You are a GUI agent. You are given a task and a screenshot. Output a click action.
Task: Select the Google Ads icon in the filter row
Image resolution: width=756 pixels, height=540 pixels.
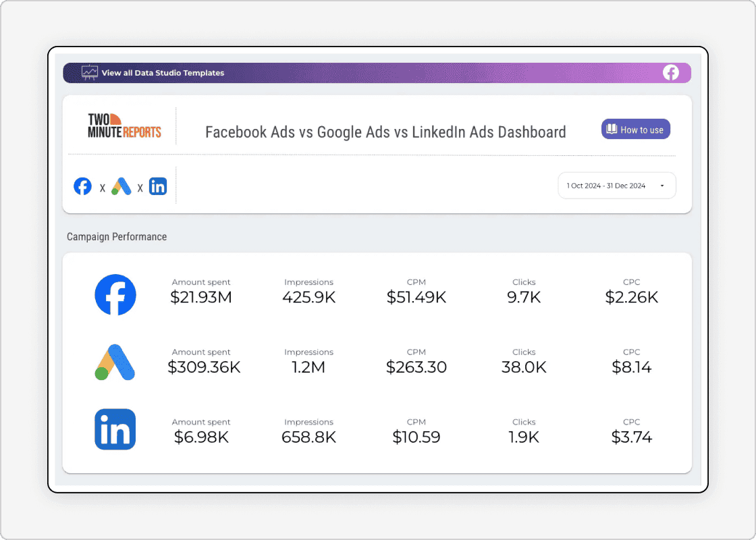[x=121, y=186]
